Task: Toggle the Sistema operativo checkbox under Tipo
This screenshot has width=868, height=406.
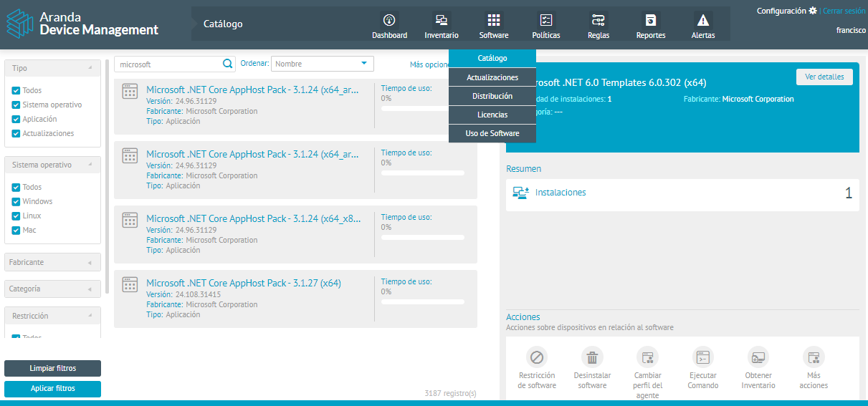Action: coord(16,105)
